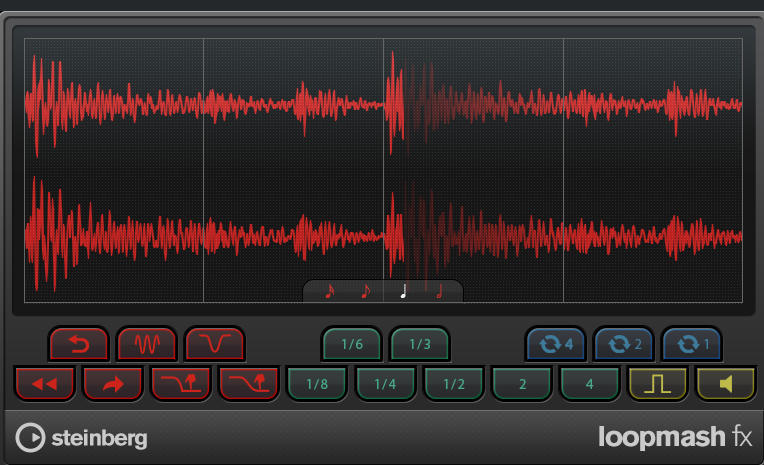Viewport: 764px width, 465px height.
Task: Trigger the green 1/8 pad
Action: 317,384
